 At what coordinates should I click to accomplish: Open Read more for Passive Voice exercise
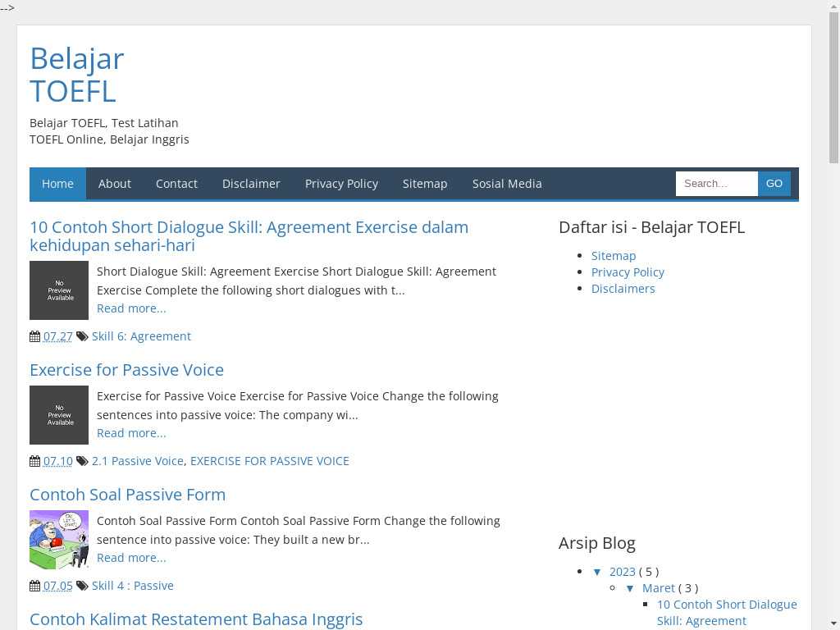point(131,433)
